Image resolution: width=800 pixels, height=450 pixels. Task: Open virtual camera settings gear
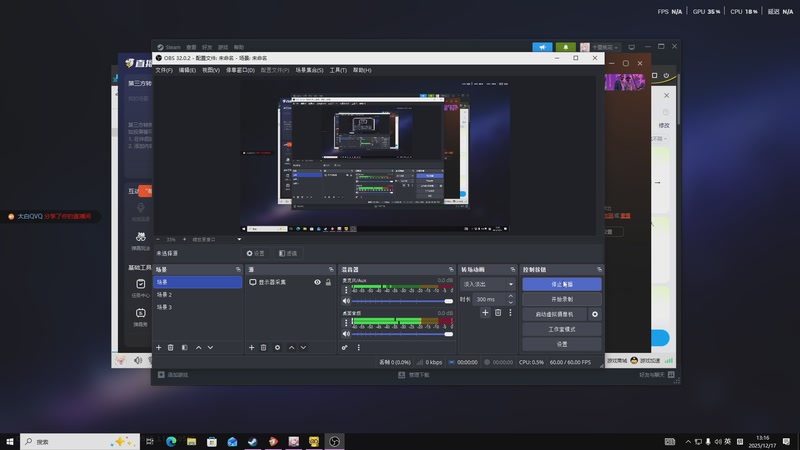pos(595,314)
